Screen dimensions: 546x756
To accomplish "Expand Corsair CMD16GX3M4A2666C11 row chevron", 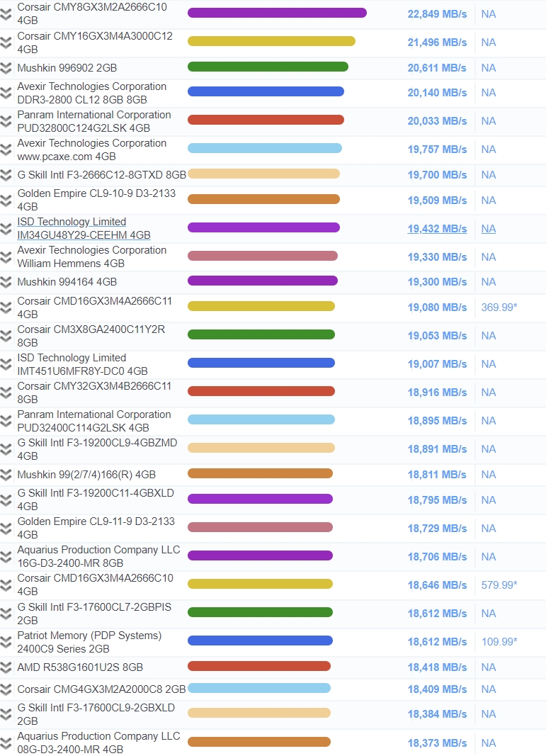I will pos(6,307).
